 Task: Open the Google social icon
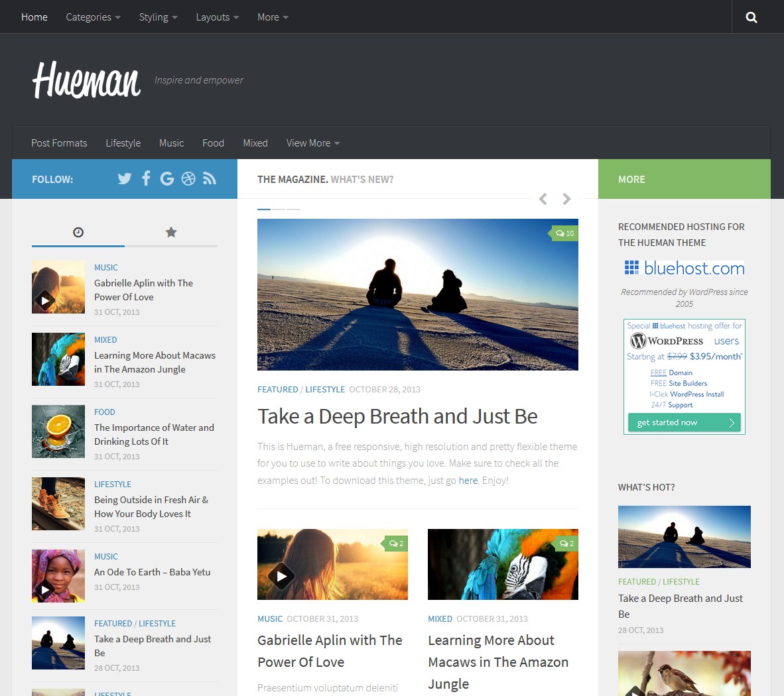coord(167,178)
